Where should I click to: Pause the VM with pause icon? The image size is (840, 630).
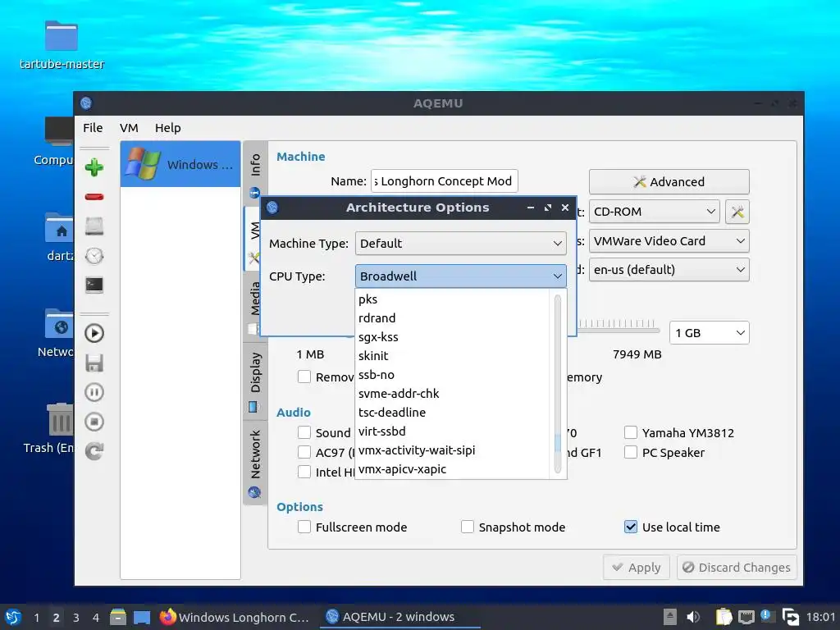[x=94, y=392]
